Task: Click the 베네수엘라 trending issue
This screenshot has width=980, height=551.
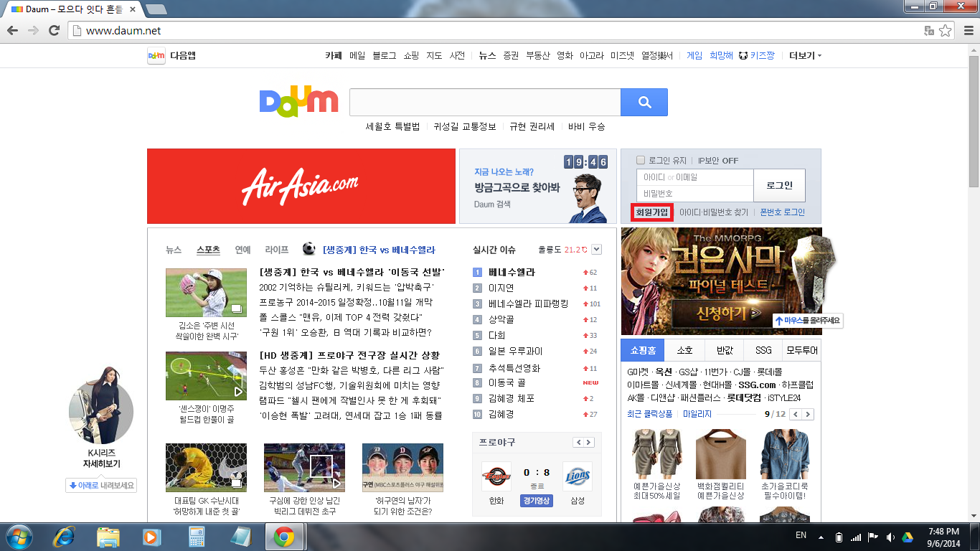Action: (x=512, y=273)
